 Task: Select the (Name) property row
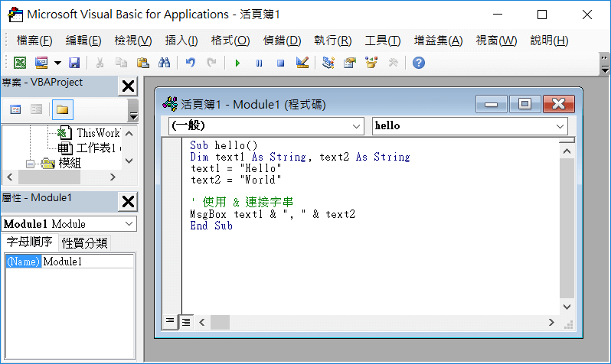click(24, 262)
